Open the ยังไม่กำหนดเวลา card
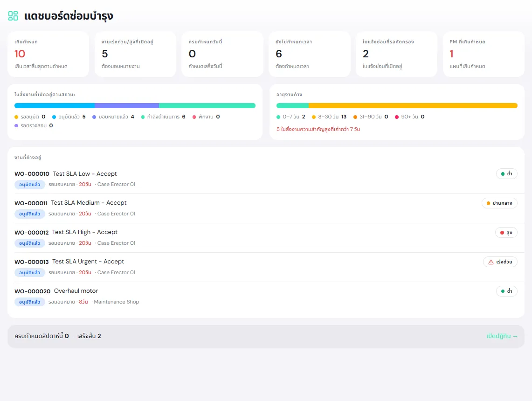532x401 pixels. 310,54
